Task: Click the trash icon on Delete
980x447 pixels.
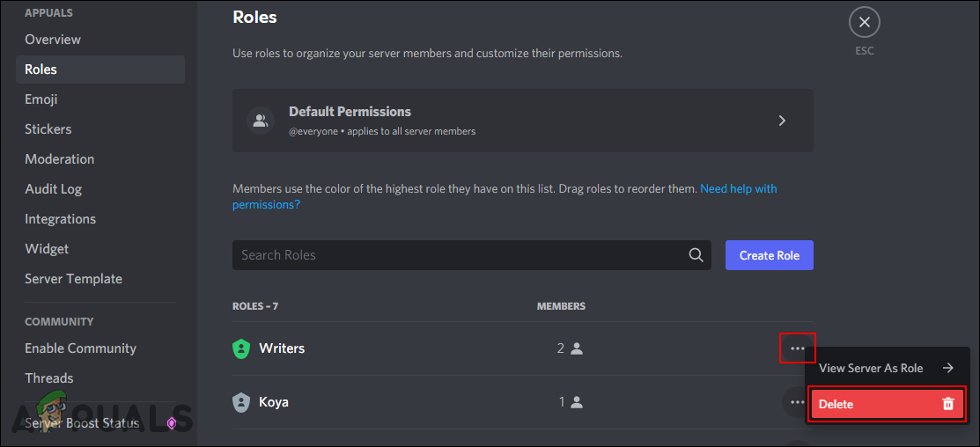Action: [948, 404]
